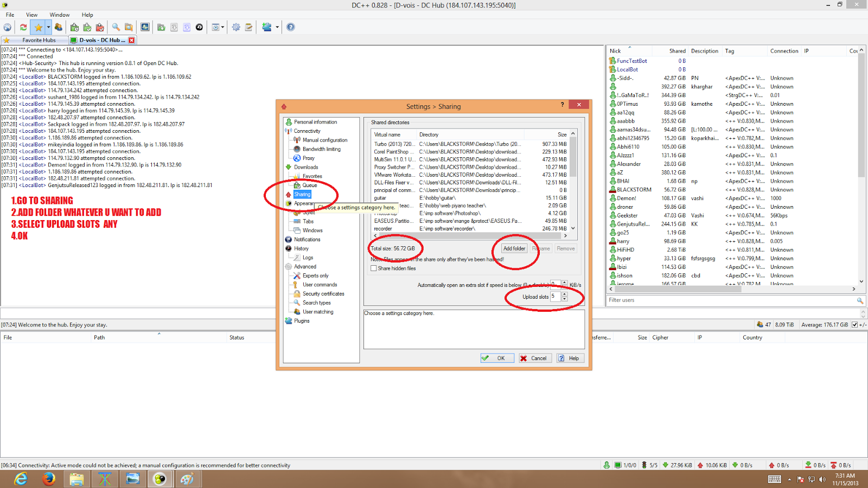The image size is (868, 488).
Task: Select the guitar shared directory row
Action: (471, 198)
